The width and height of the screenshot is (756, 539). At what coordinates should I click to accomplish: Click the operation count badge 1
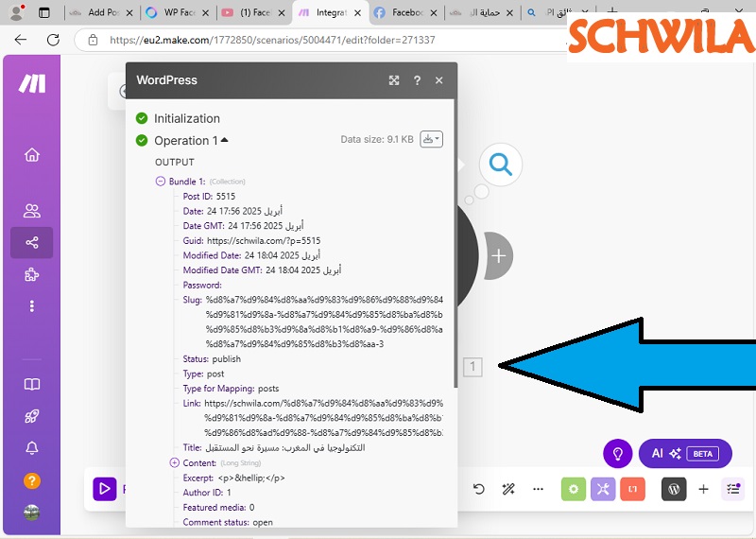coord(472,367)
